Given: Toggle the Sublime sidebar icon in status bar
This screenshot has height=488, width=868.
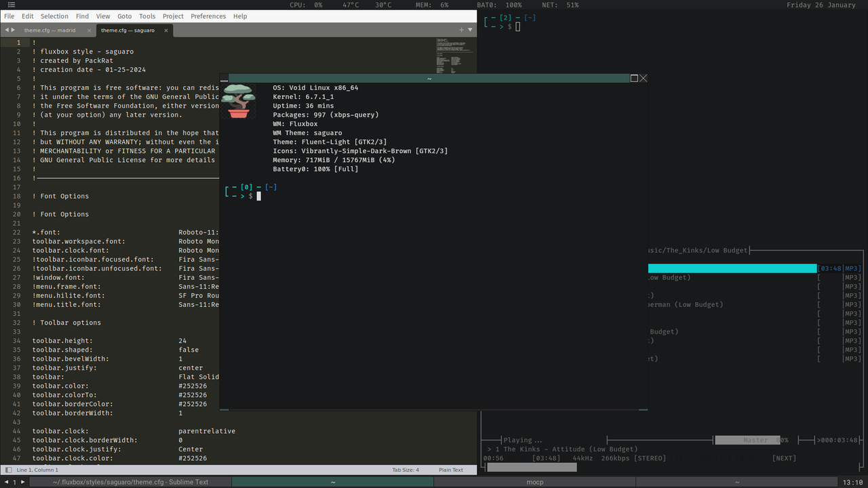Looking at the screenshot, I should [8, 470].
